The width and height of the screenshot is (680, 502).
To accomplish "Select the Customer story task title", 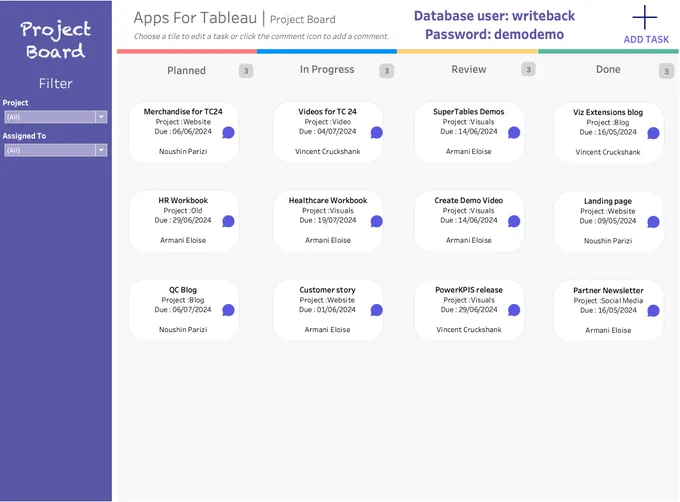I will (327, 290).
